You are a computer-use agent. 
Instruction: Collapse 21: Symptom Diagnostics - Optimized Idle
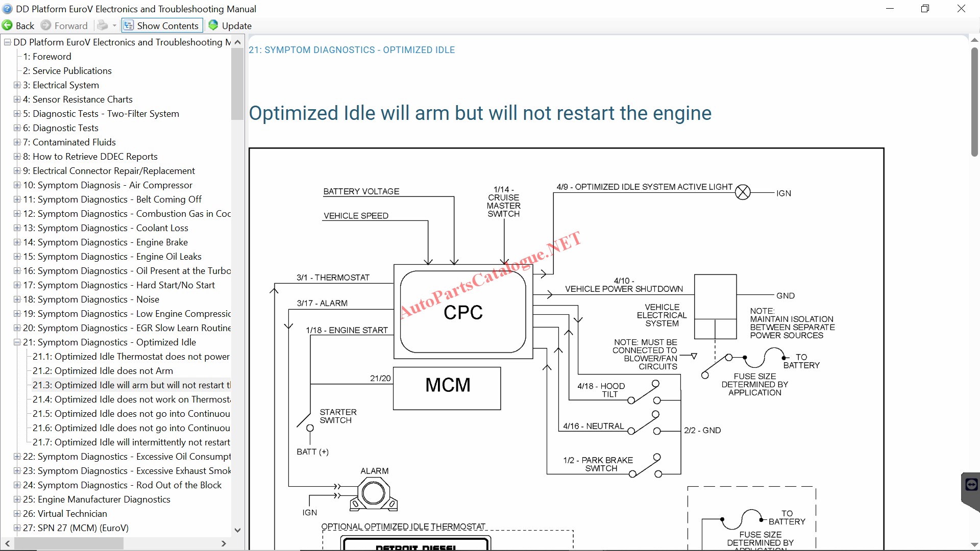coord(17,342)
